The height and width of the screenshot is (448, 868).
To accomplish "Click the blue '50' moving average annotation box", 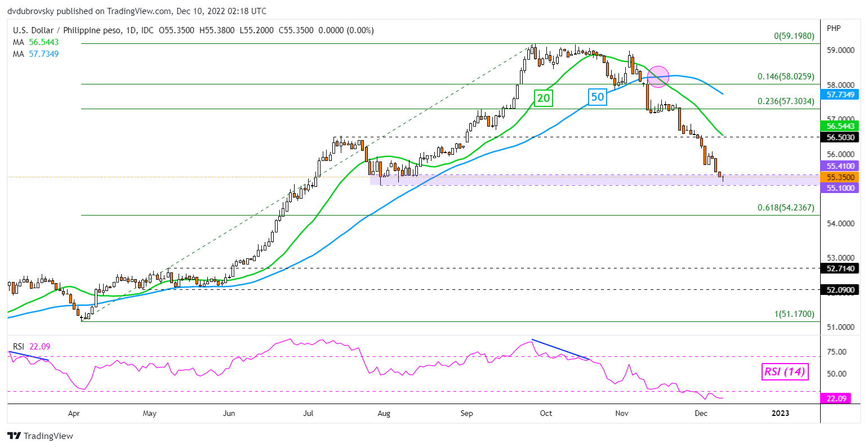I will point(597,97).
